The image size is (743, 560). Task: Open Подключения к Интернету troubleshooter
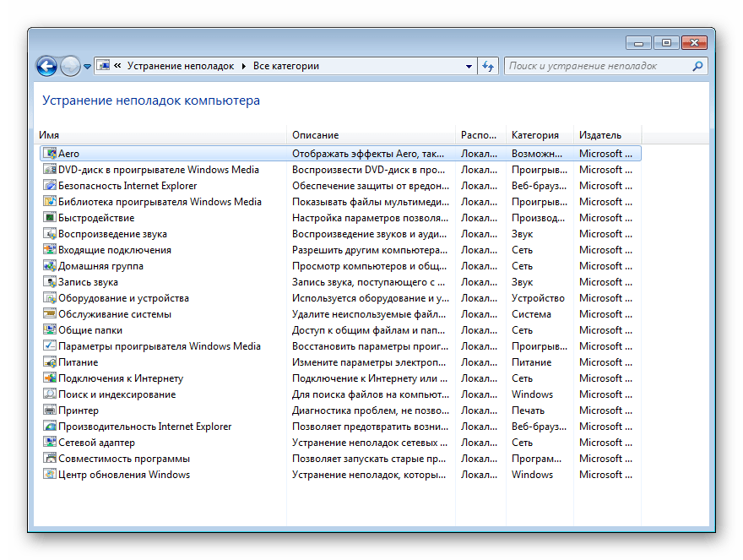coord(121,378)
